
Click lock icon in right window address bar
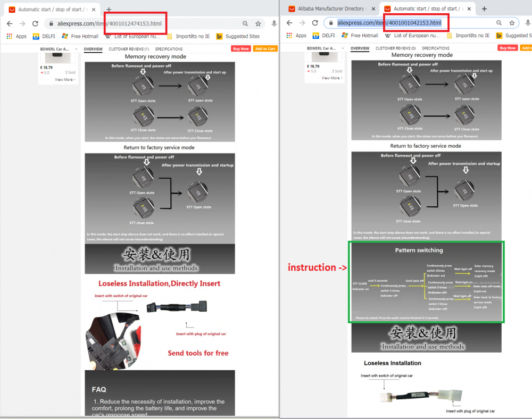coord(331,23)
